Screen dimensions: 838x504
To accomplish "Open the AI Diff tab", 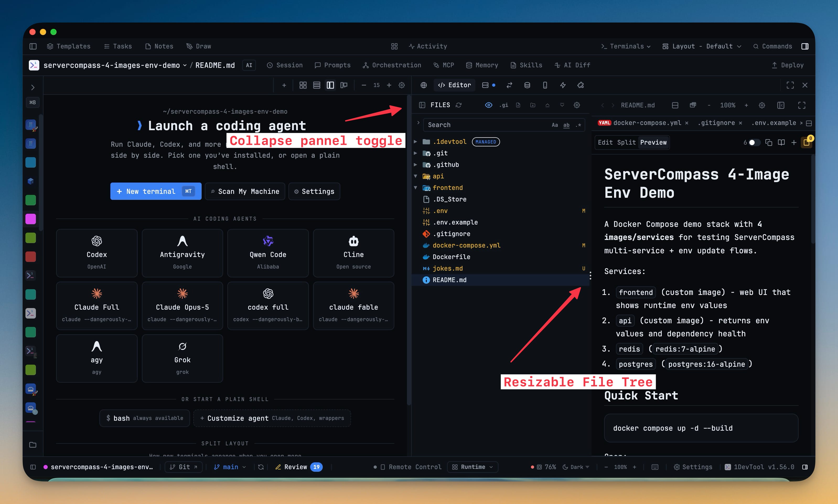I will pyautogui.click(x=572, y=65).
